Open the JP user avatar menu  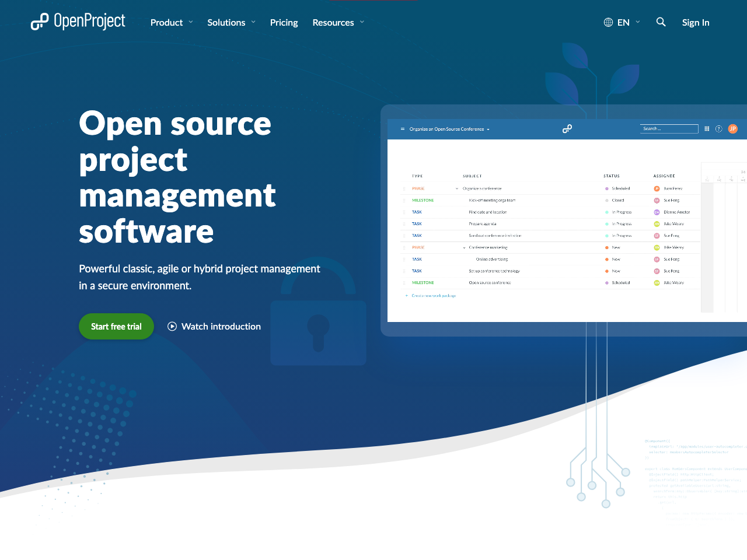733,129
